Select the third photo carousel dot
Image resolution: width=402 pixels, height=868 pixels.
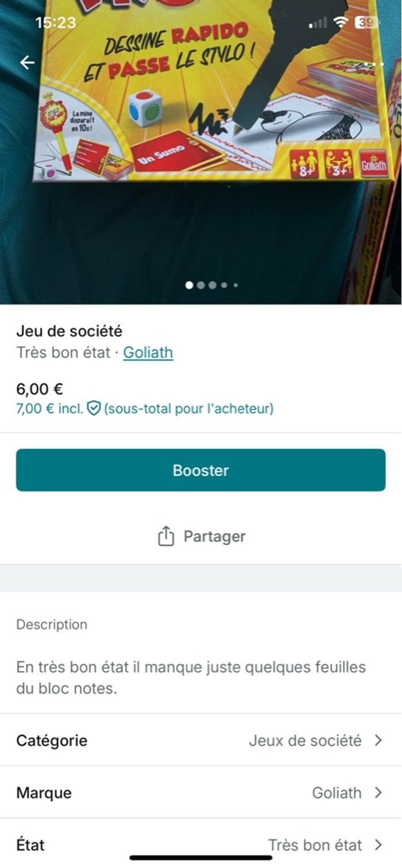212,285
